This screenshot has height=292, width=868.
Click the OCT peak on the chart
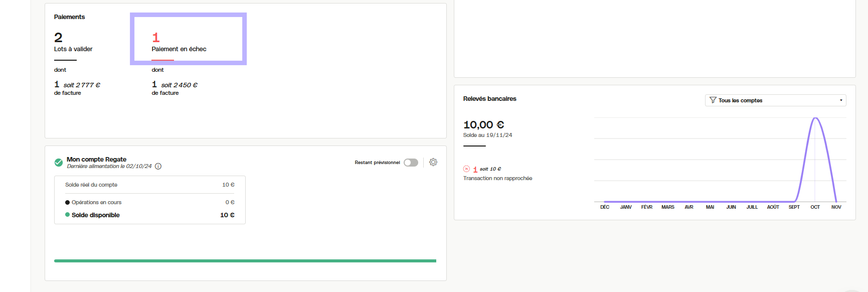pyautogui.click(x=815, y=118)
